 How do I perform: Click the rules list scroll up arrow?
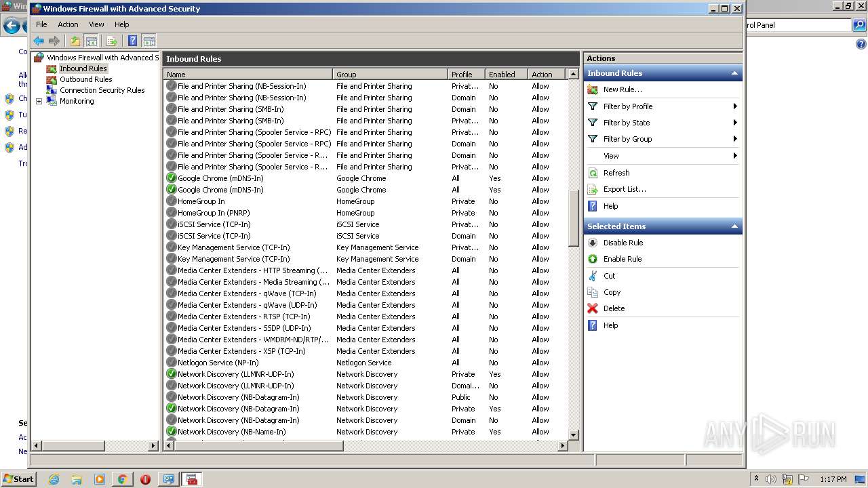[x=573, y=75]
